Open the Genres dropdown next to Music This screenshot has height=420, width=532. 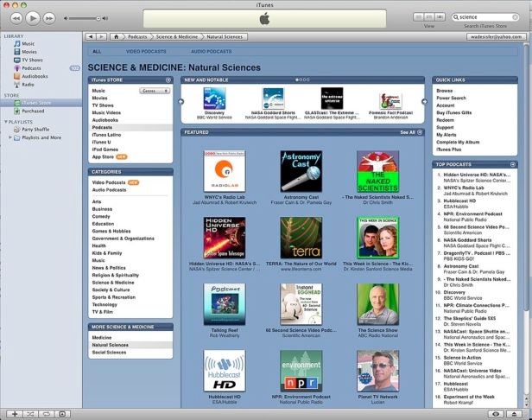point(155,91)
